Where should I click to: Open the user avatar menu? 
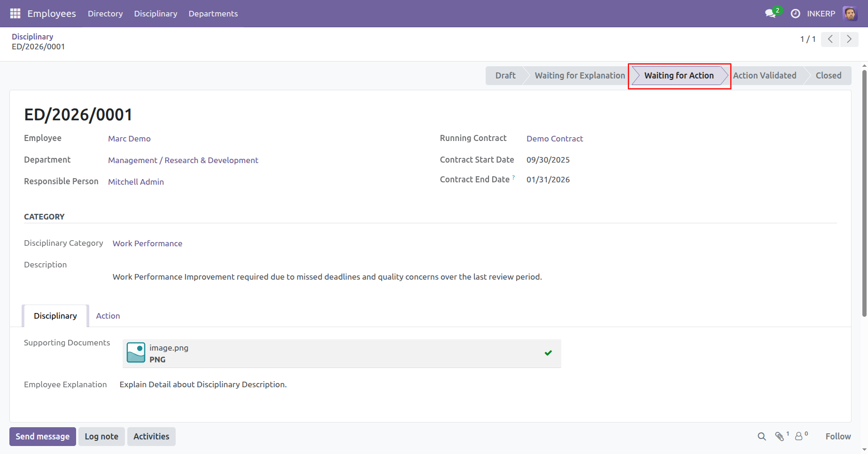click(850, 14)
